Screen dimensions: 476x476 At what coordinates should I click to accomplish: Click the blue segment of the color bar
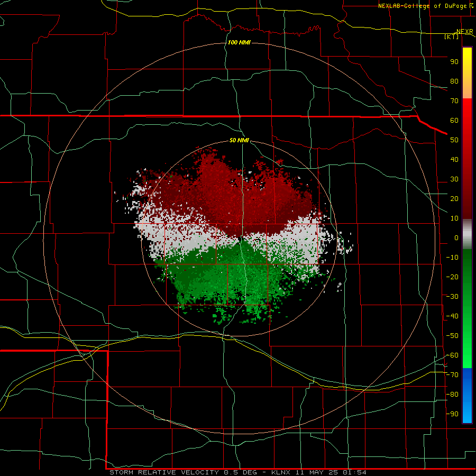(467, 395)
